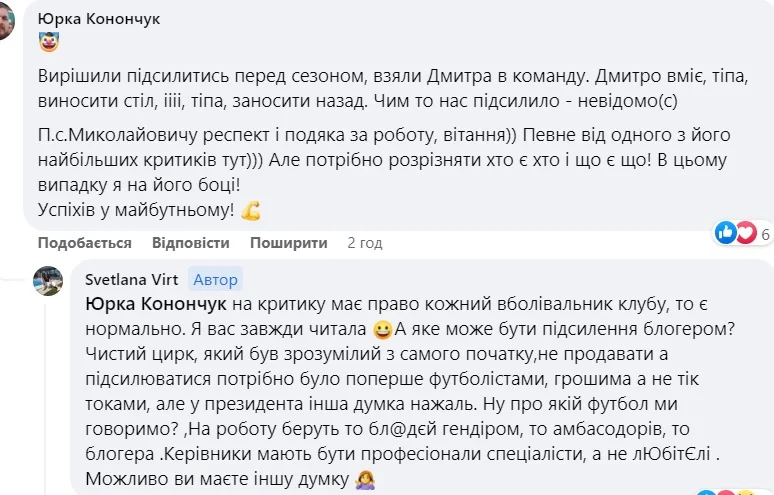The image size is (774, 495).
Task: Open the top commenter's profile picture
Action: coord(7,20)
